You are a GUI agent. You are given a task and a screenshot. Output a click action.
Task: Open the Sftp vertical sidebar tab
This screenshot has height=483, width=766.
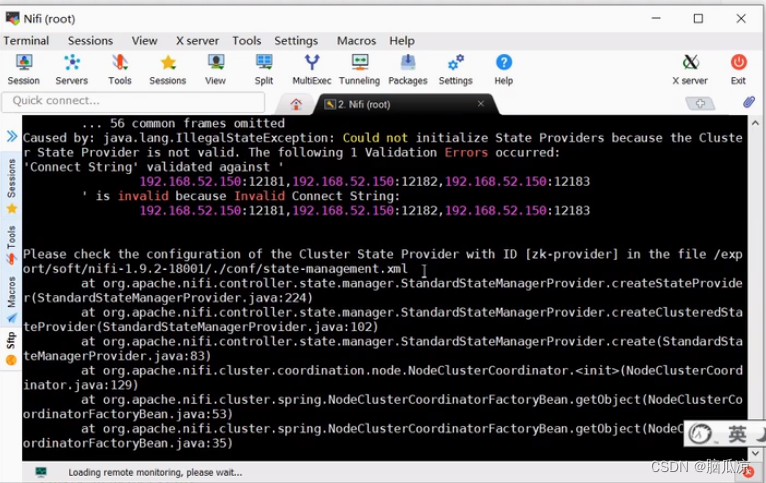point(12,349)
